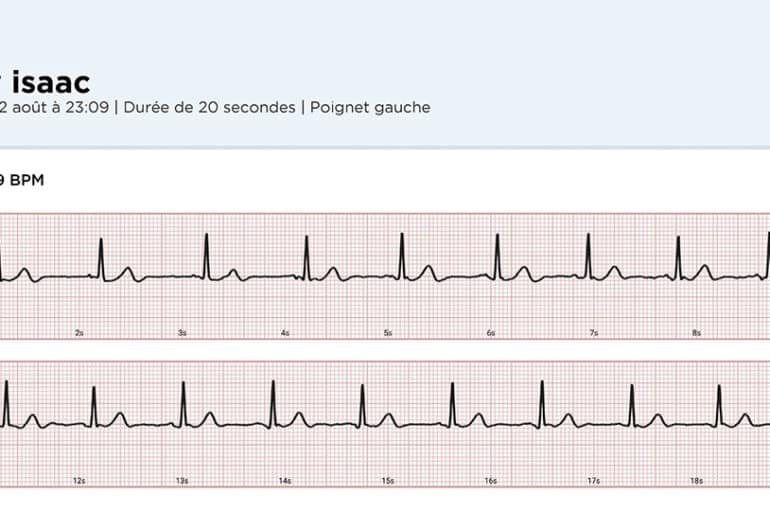
Task: Click the 4s mark on the ECG strip
Action: [x=285, y=333]
